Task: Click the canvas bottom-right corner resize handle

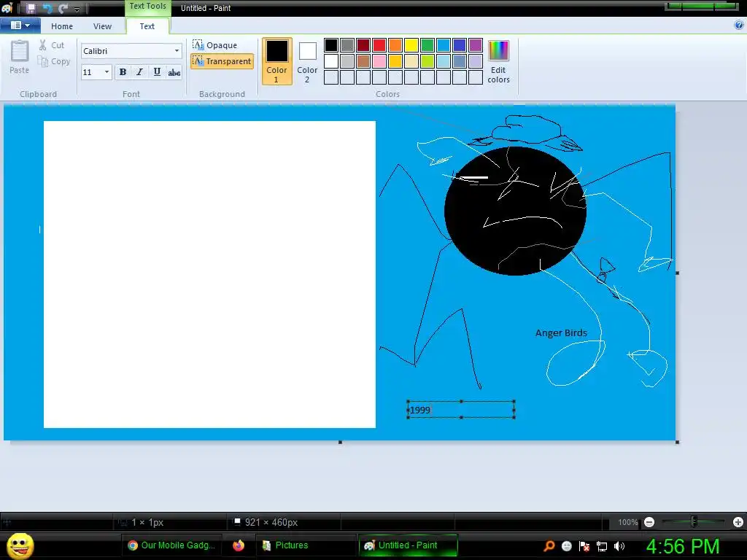Action: tap(678, 443)
